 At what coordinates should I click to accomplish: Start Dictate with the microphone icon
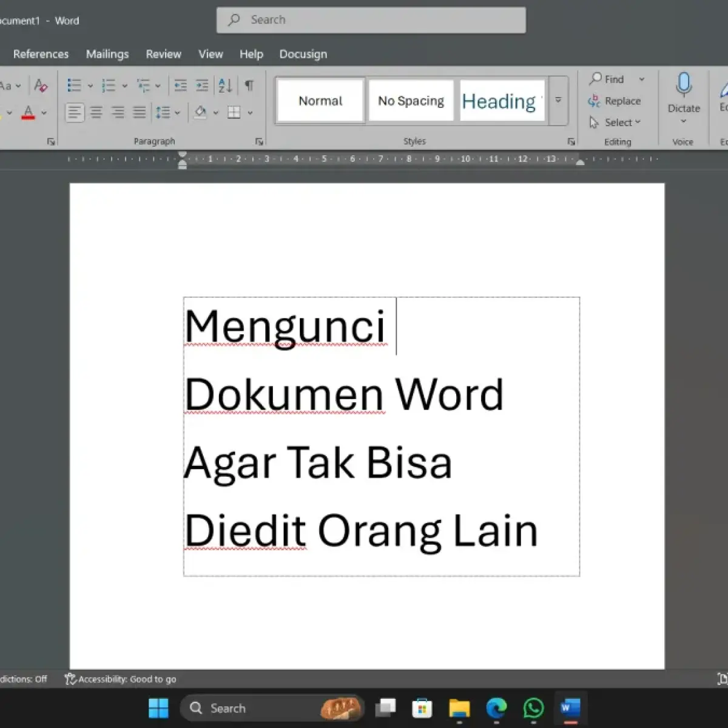[684, 86]
